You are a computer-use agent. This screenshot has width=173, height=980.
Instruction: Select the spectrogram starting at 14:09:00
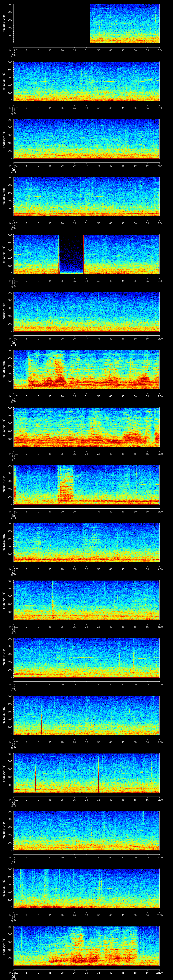click(x=87, y=312)
